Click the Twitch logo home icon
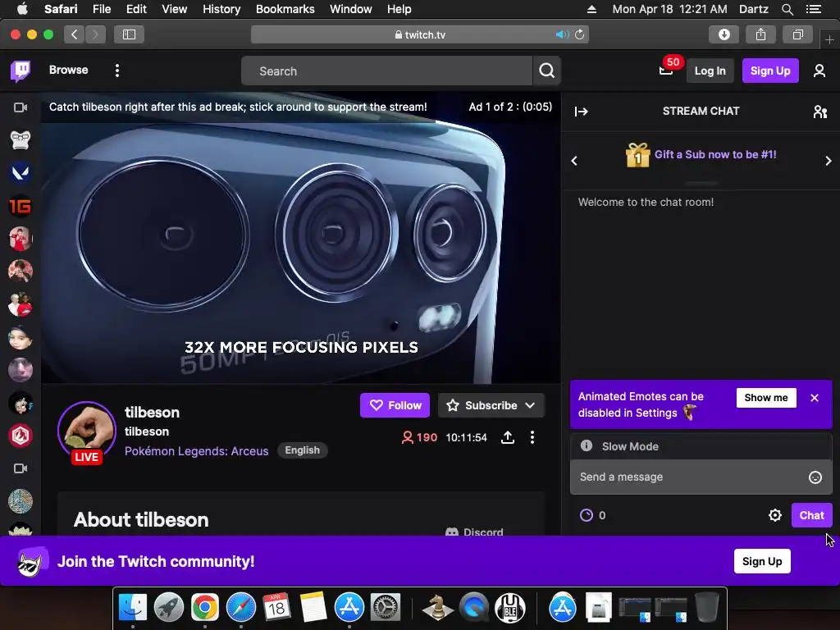Image resolution: width=840 pixels, height=630 pixels. 21,71
